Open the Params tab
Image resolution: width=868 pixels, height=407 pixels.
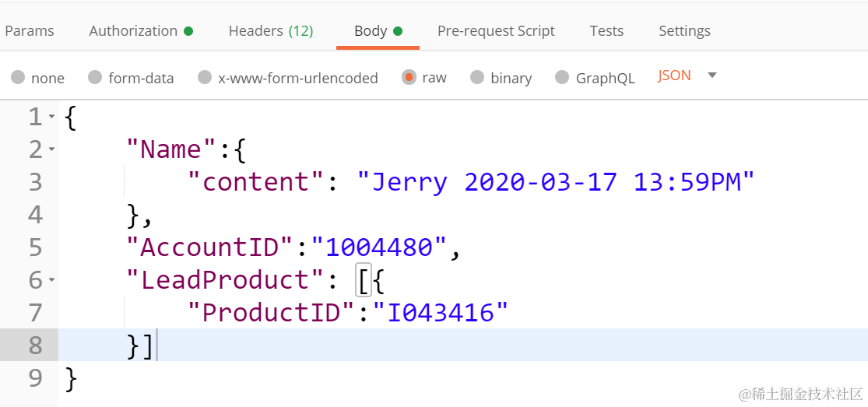coord(30,31)
